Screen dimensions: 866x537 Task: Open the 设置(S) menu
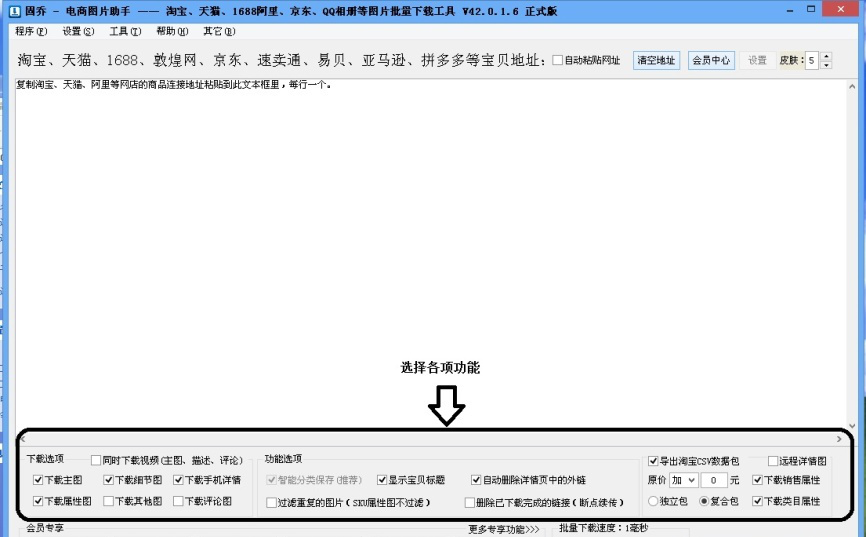(x=78, y=31)
